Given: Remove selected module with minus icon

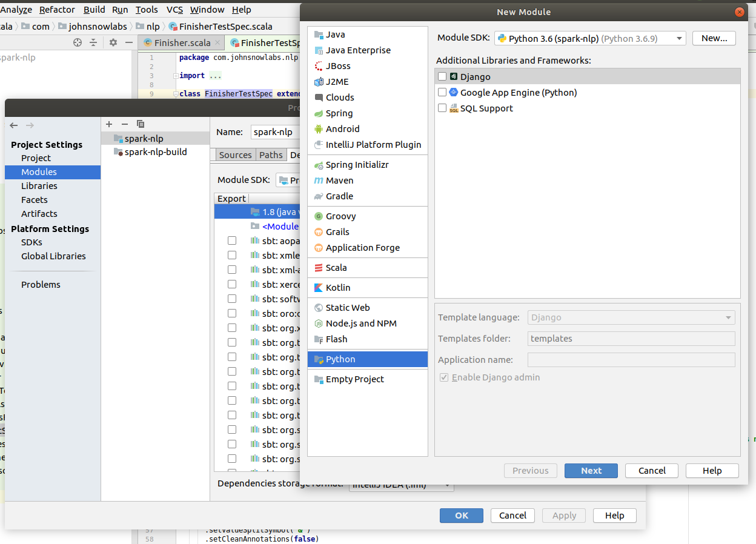Looking at the screenshot, I should click(125, 124).
